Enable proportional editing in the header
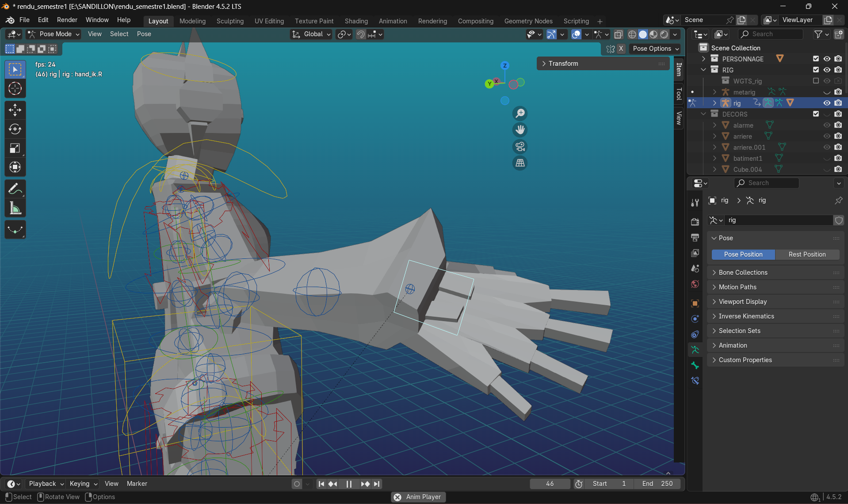This screenshot has width=848, height=504. (341, 34)
